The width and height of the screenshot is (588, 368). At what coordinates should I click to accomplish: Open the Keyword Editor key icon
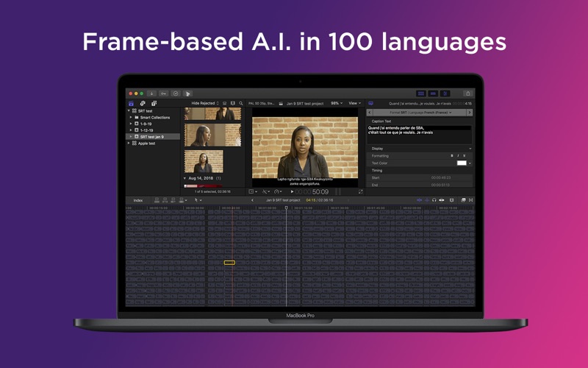[163, 93]
